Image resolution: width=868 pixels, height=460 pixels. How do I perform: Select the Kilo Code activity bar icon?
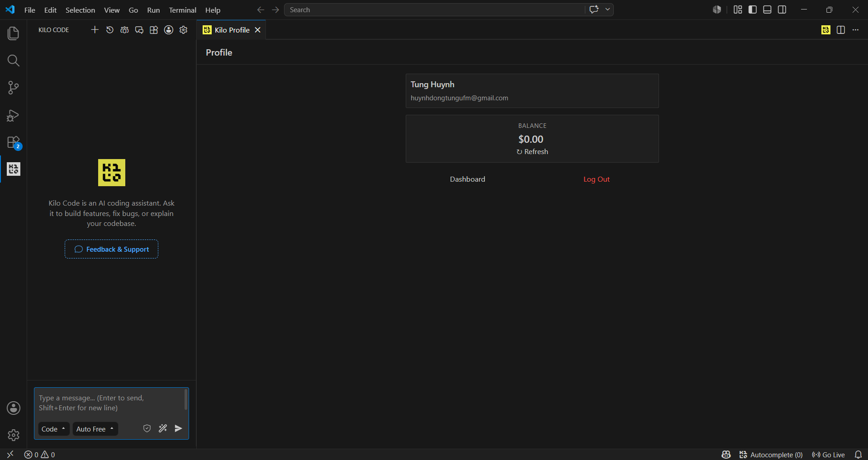[14, 169]
